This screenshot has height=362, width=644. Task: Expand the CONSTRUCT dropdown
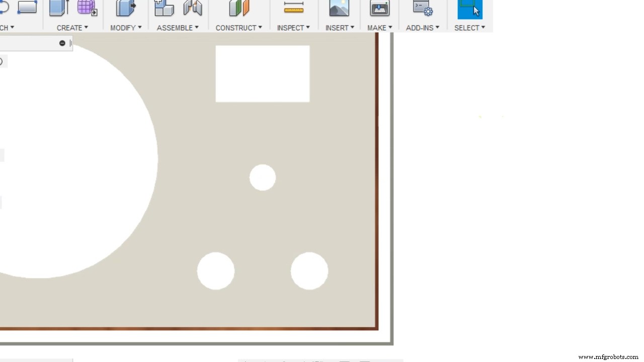pos(238,28)
